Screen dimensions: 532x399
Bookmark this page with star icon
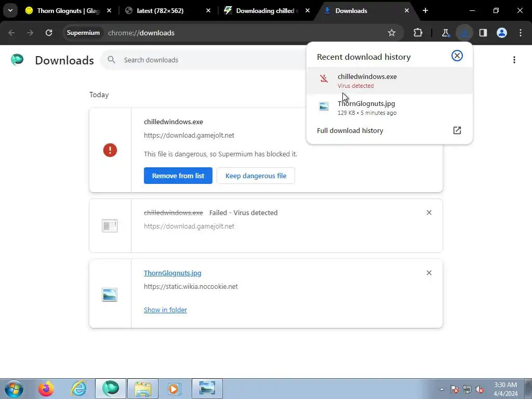coord(392,33)
